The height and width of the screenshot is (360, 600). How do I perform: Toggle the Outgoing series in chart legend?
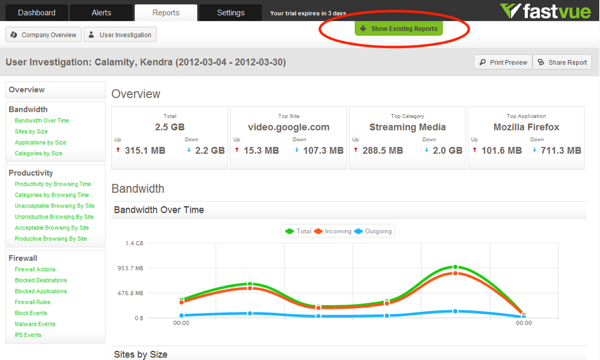point(373,231)
